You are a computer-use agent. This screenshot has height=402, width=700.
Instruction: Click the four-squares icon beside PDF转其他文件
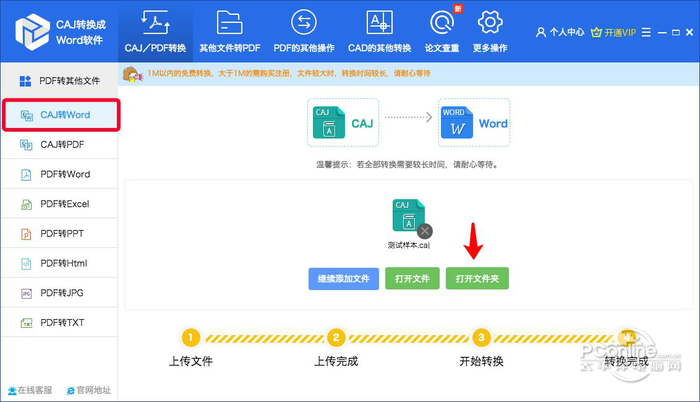(x=25, y=81)
